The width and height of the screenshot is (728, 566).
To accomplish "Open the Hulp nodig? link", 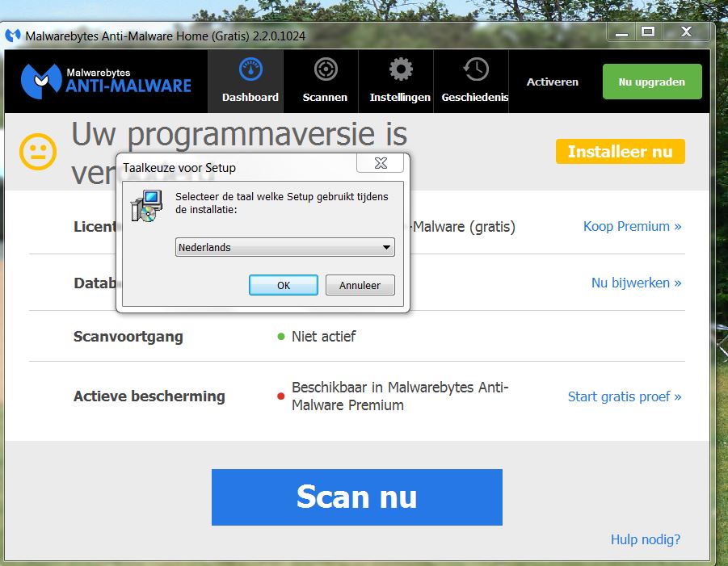I will (x=645, y=539).
